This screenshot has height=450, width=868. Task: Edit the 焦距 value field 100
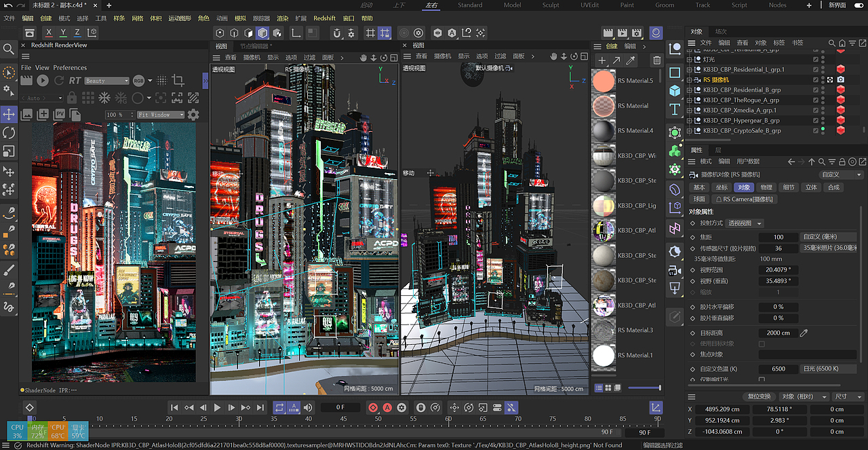pos(778,238)
